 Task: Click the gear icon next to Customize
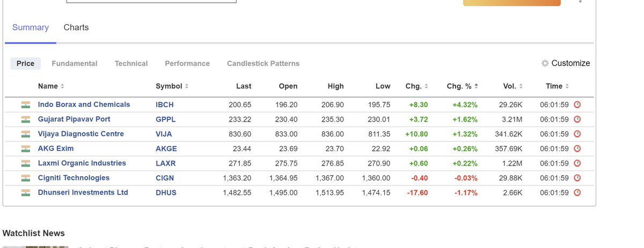point(545,63)
